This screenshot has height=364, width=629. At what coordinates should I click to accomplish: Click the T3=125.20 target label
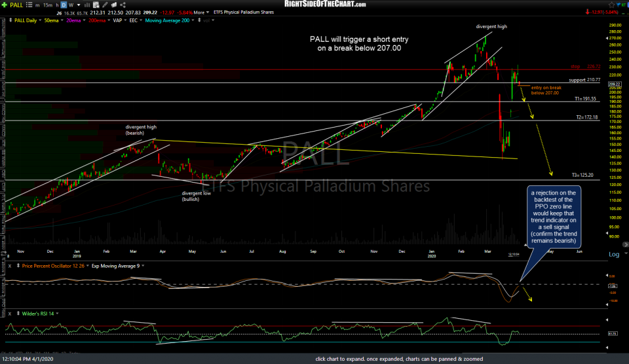coord(582,175)
